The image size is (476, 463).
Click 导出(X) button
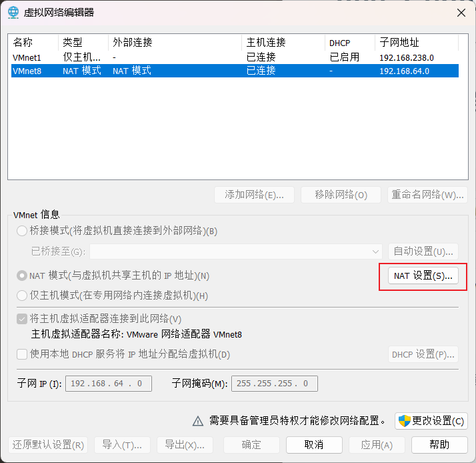185,445
